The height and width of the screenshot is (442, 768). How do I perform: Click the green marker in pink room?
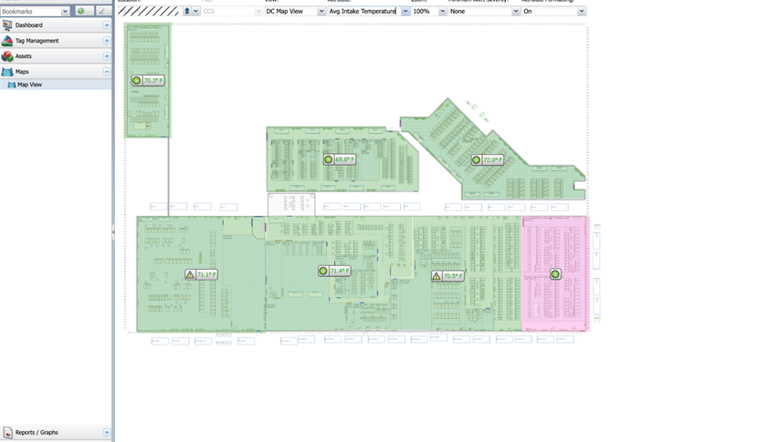555,274
